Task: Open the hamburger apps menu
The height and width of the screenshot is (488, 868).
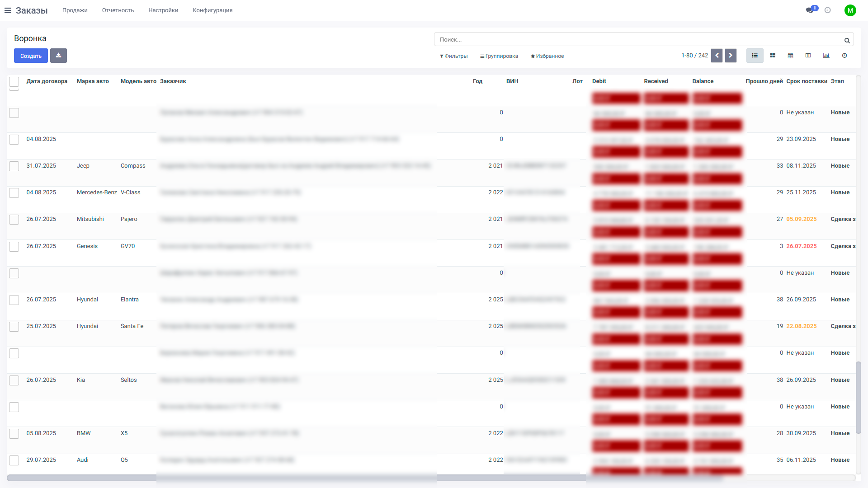Action: 8,10
